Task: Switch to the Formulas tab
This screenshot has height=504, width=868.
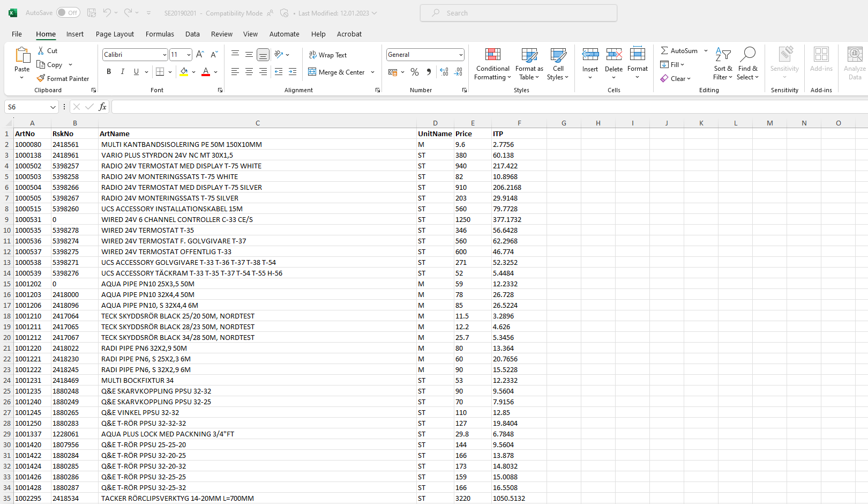Action: click(x=160, y=34)
